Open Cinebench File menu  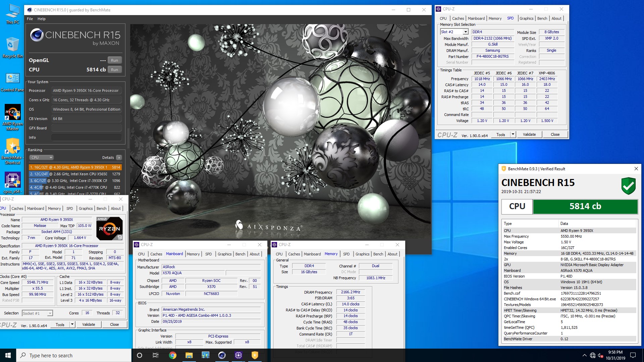click(x=30, y=19)
